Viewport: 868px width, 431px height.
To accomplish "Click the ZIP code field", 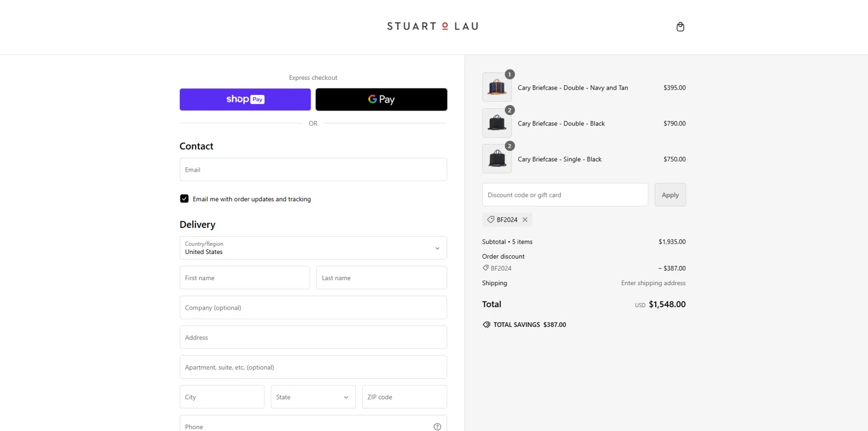I will (x=404, y=397).
